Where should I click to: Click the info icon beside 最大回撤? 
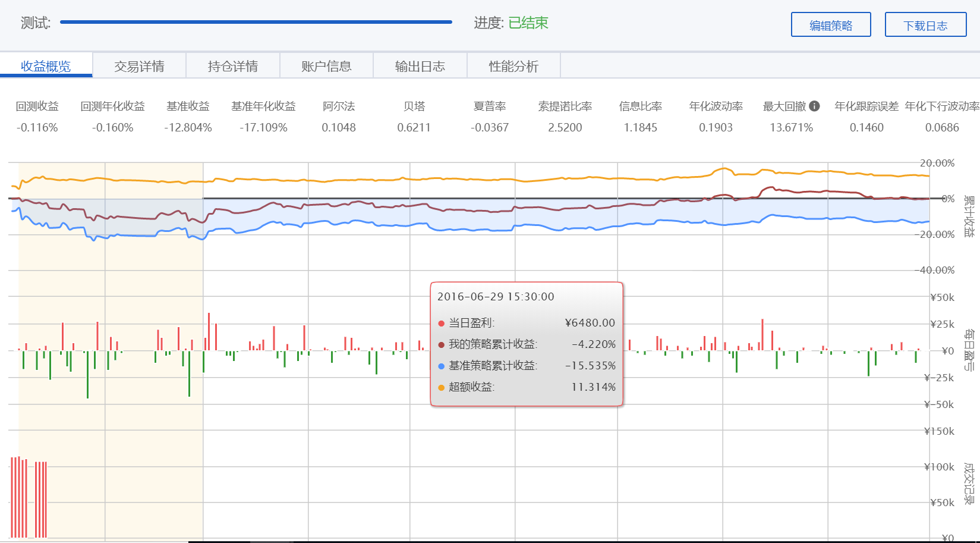coord(815,106)
